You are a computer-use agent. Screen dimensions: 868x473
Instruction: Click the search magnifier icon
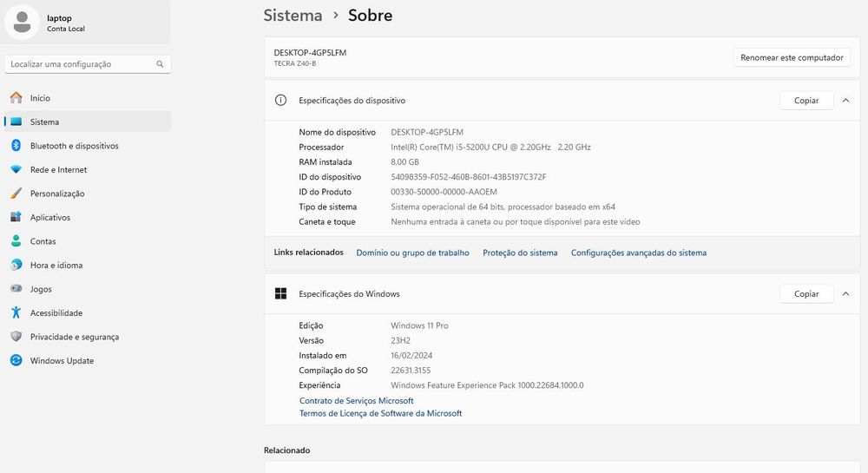click(160, 64)
